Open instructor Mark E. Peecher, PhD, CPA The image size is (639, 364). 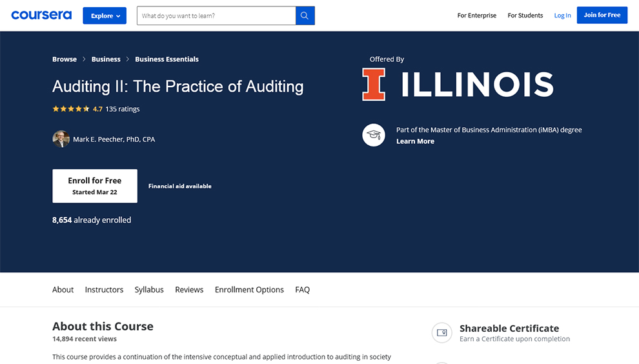click(x=114, y=139)
